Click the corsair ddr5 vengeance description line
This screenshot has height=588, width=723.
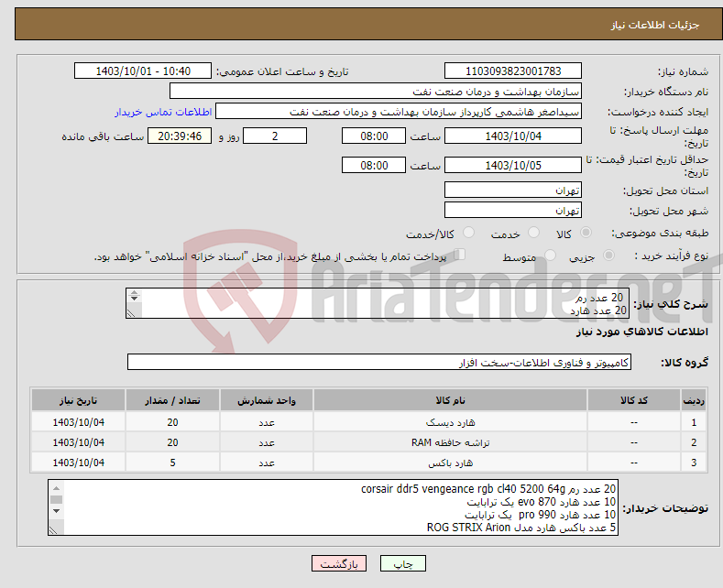pyautogui.click(x=488, y=488)
